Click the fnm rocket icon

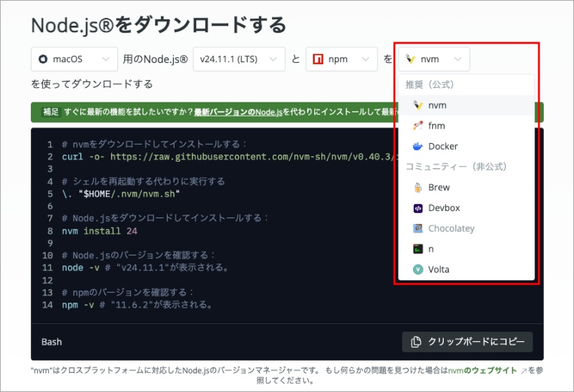pyautogui.click(x=418, y=126)
